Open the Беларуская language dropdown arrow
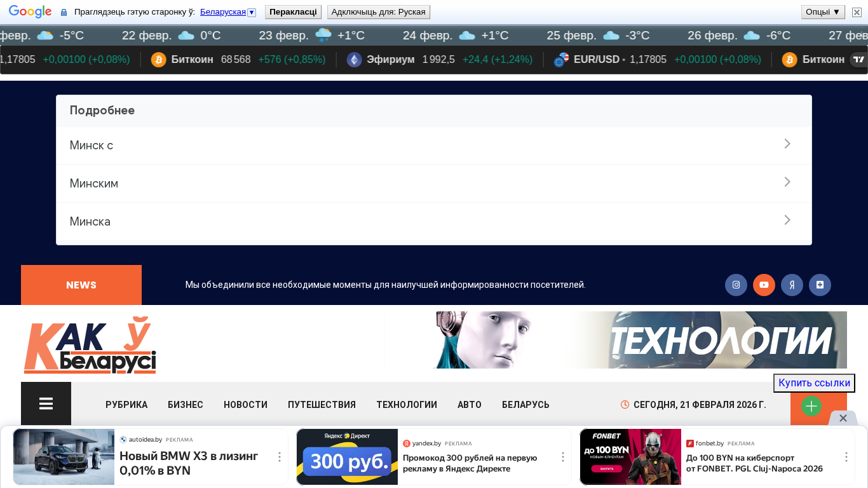This screenshot has width=868, height=488. click(x=252, y=13)
